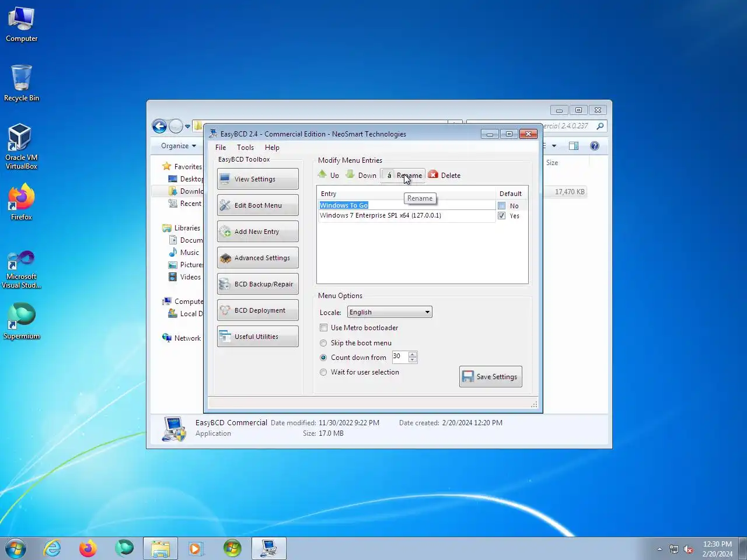Open Add New Entry section
This screenshot has height=560, width=747.
tap(257, 232)
